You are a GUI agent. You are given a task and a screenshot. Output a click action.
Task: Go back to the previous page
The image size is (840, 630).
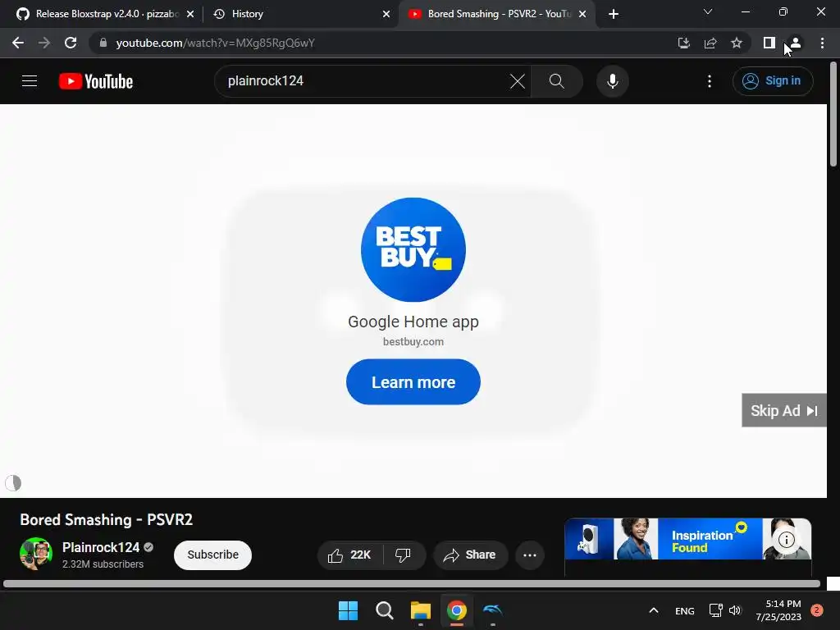18,43
